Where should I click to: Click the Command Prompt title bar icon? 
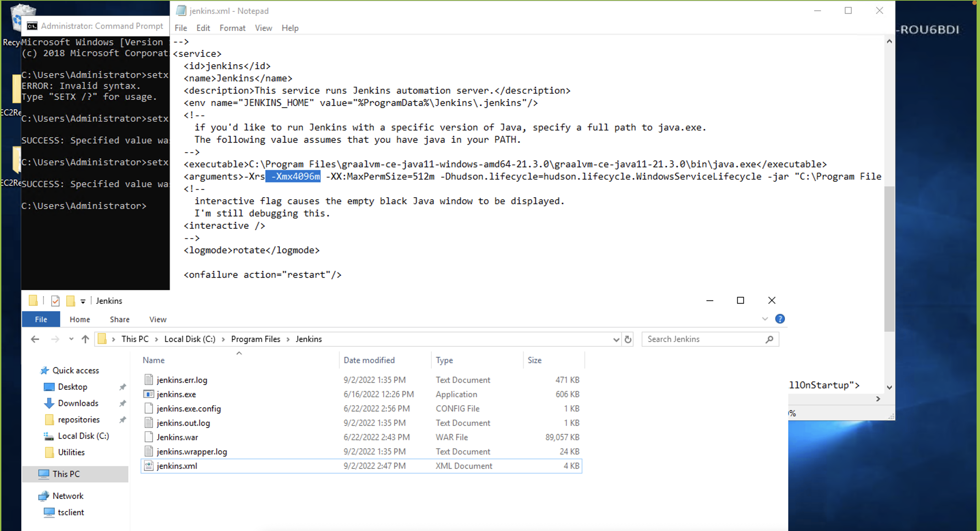pos(32,26)
